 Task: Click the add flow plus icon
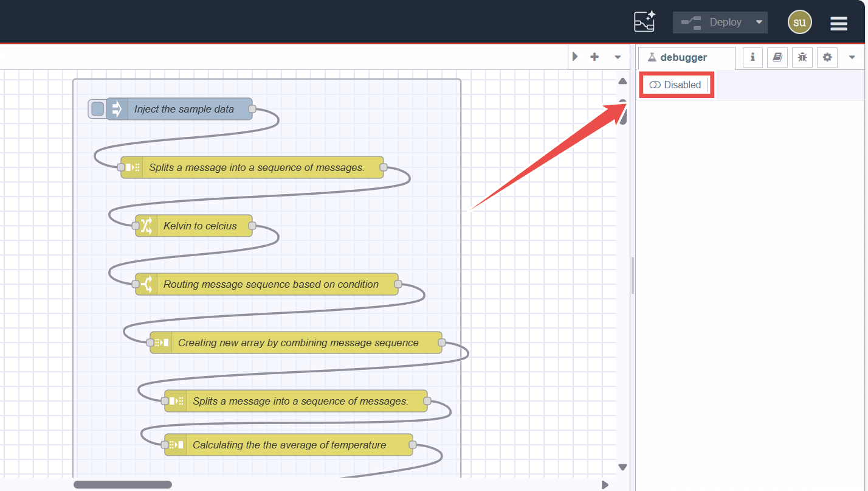[x=594, y=56]
